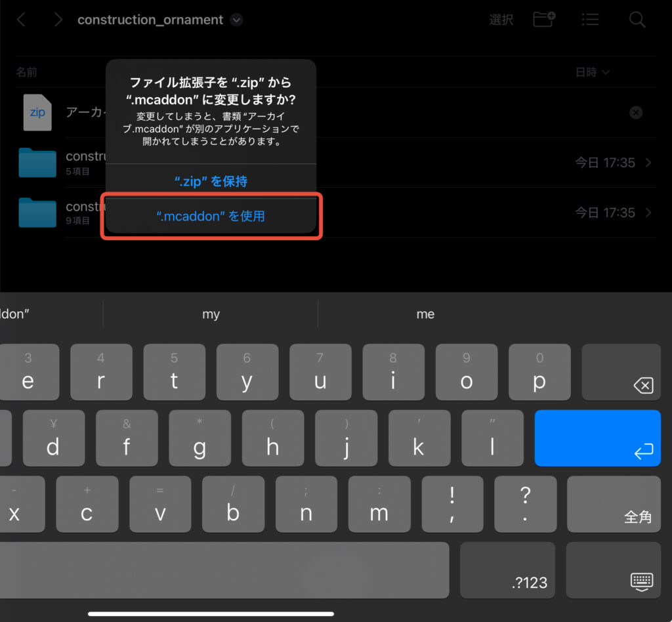Hide keyboard using dismiss keyboard icon
The width and height of the screenshot is (672, 622).
[x=641, y=580]
